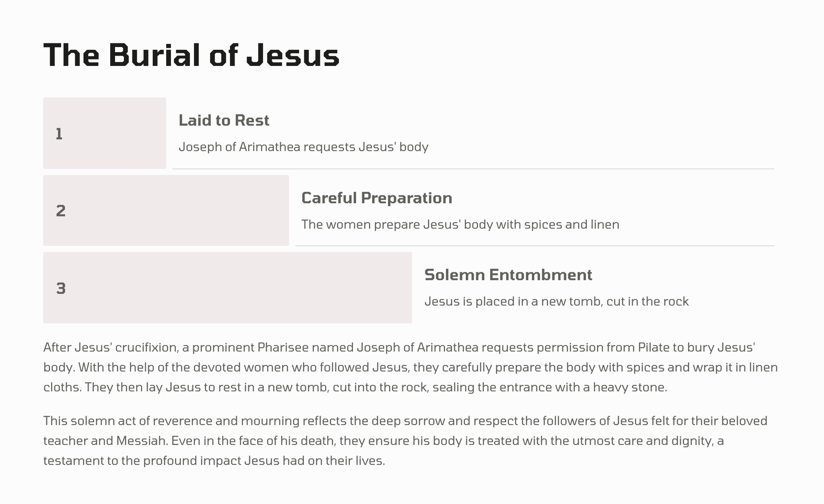This screenshot has height=504, width=824.
Task: Click the divider line below "Careful Preparation" row
Action: point(534,246)
